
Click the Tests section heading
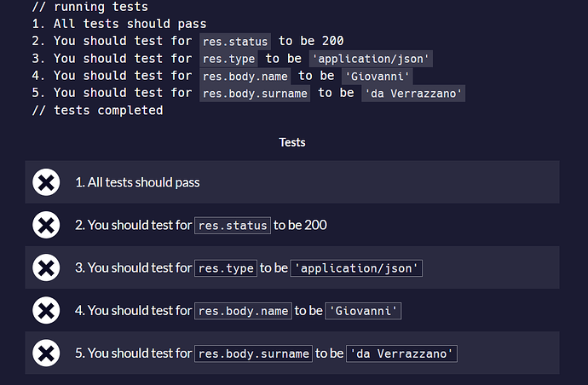point(292,142)
